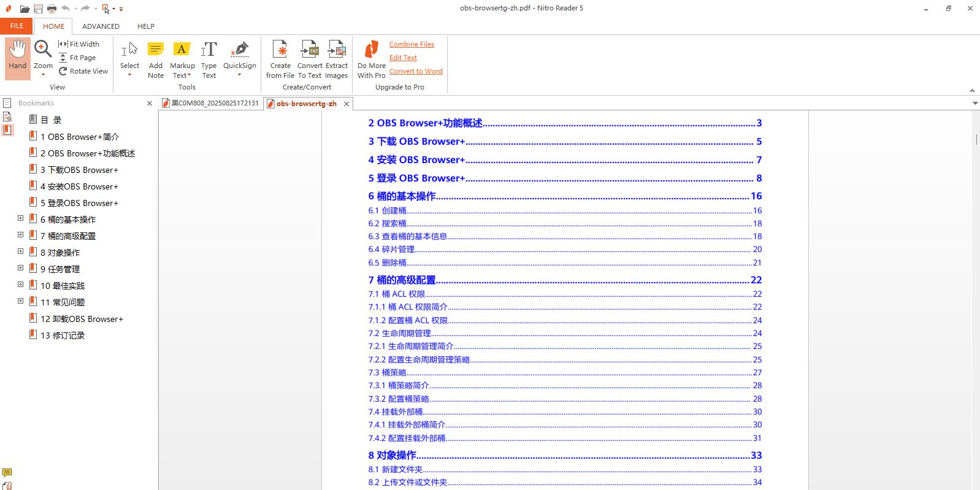Click the Combine Files link
980x490 pixels.
(x=412, y=44)
